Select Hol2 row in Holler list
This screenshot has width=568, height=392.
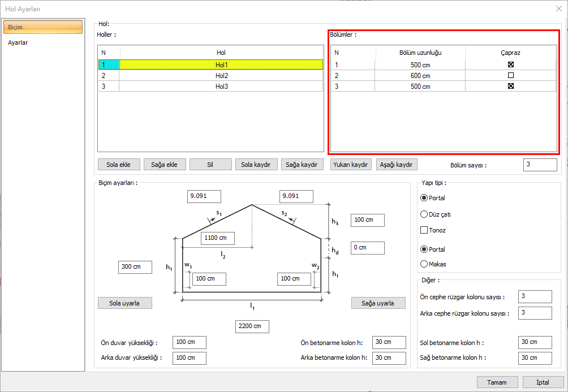click(221, 76)
